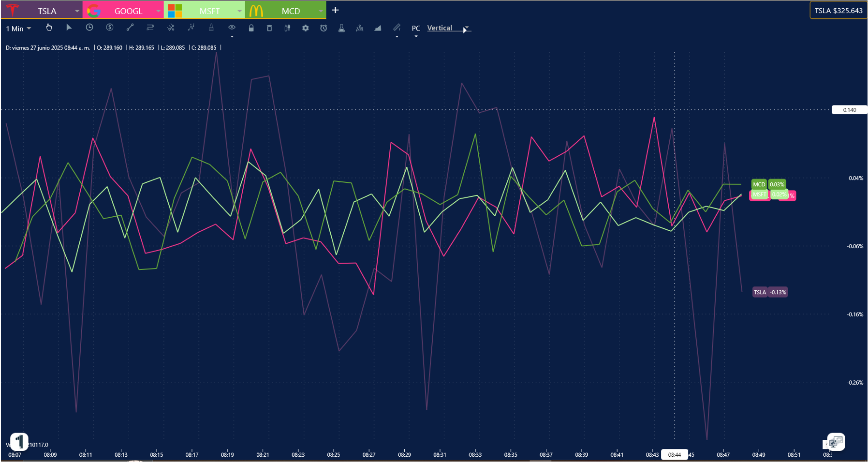Click the clock time icon in toolbar
This screenshot has height=463, width=868.
(x=89, y=28)
